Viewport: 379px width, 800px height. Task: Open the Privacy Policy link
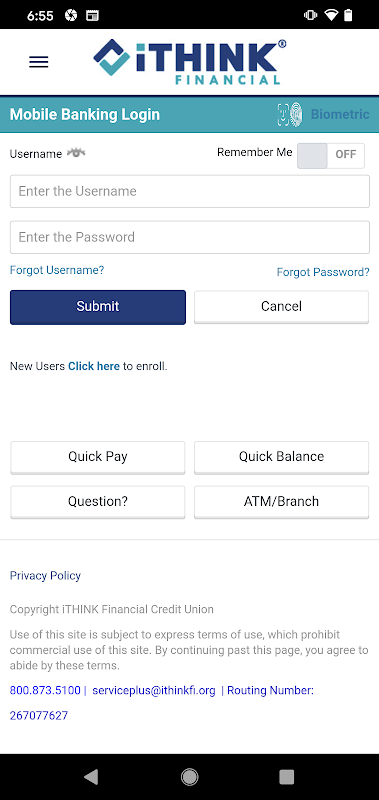[x=45, y=576]
